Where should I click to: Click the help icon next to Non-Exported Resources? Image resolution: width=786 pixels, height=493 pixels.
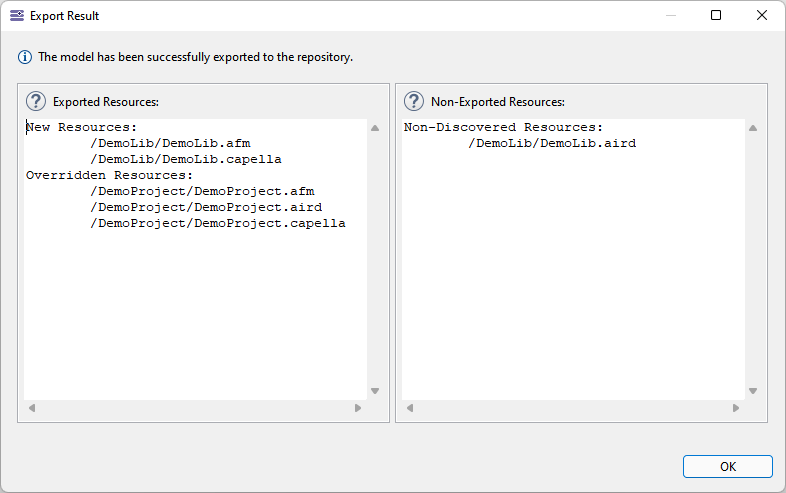[x=414, y=101]
